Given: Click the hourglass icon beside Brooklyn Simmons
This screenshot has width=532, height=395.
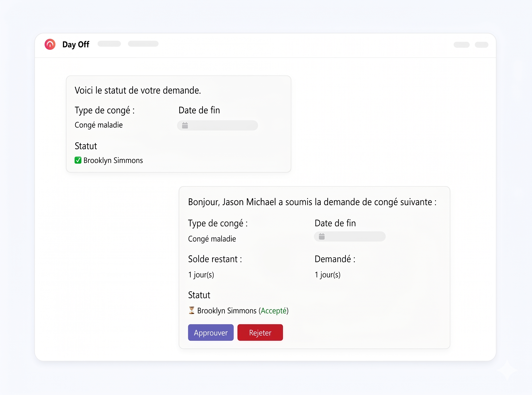Looking at the screenshot, I should click(x=192, y=310).
